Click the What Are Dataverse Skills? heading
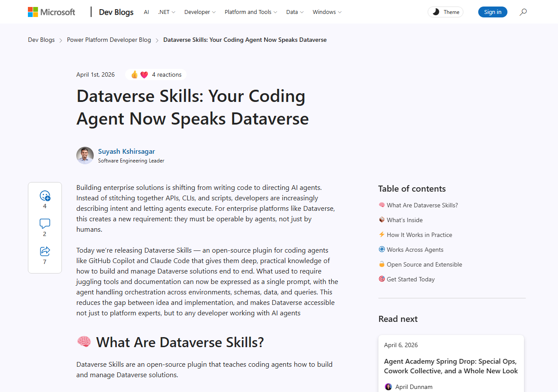Image resolution: width=558 pixels, height=392 pixels. pyautogui.click(x=180, y=342)
